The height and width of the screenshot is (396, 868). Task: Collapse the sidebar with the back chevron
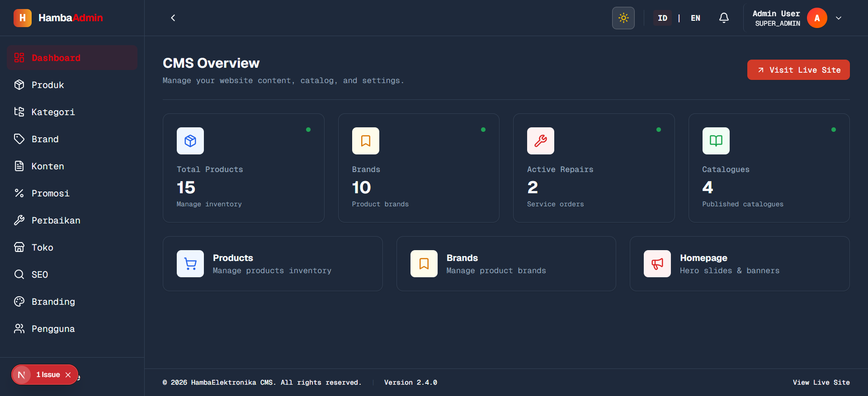[173, 18]
